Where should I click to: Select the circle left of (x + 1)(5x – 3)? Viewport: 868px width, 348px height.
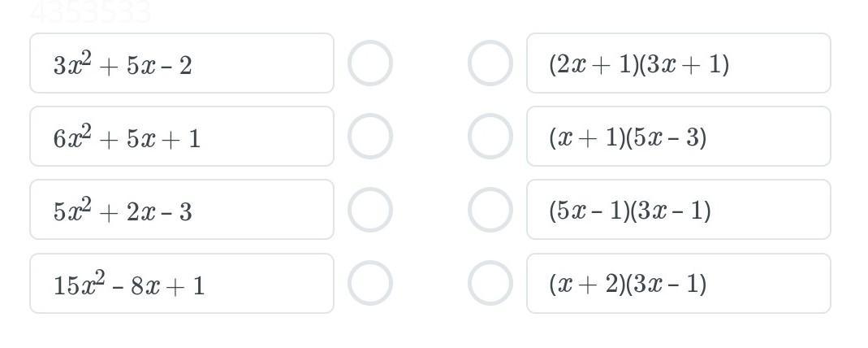pyautogui.click(x=490, y=137)
